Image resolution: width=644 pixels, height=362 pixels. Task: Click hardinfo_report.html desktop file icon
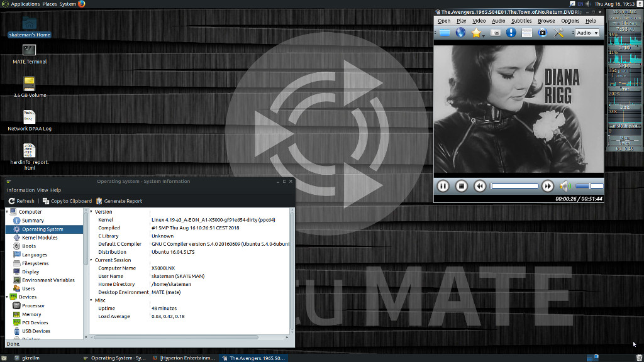30,156
